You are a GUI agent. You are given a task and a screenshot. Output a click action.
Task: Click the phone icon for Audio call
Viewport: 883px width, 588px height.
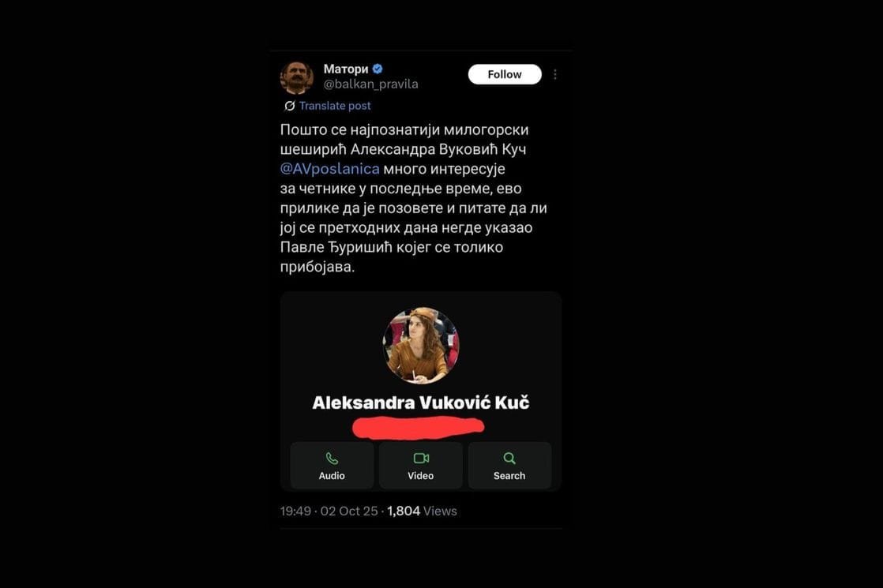(332, 459)
